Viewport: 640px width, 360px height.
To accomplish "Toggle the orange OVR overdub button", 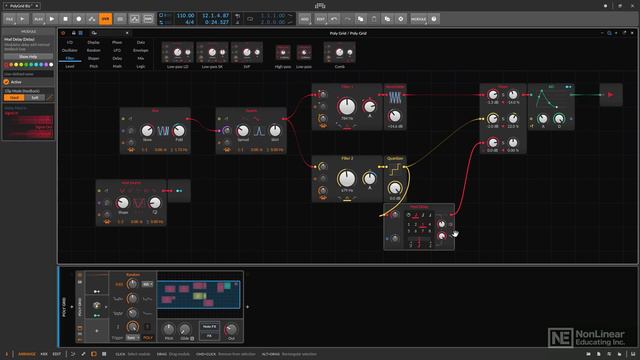I will click(105, 19).
